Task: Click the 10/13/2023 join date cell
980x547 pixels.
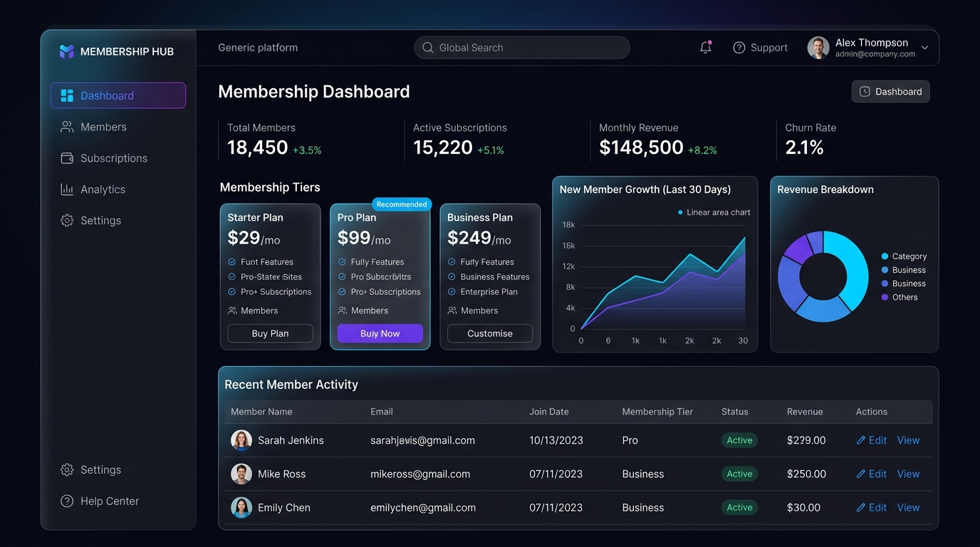Action: pyautogui.click(x=556, y=441)
